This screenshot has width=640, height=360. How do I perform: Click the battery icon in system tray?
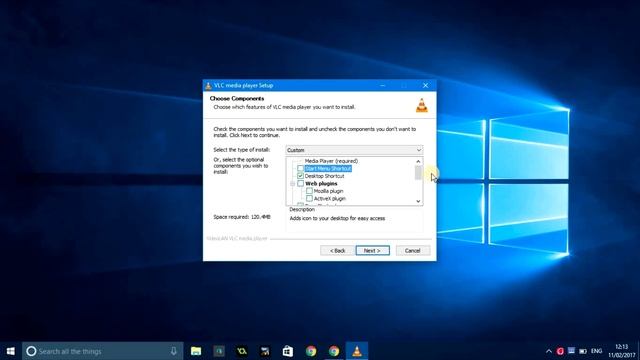[583, 351]
